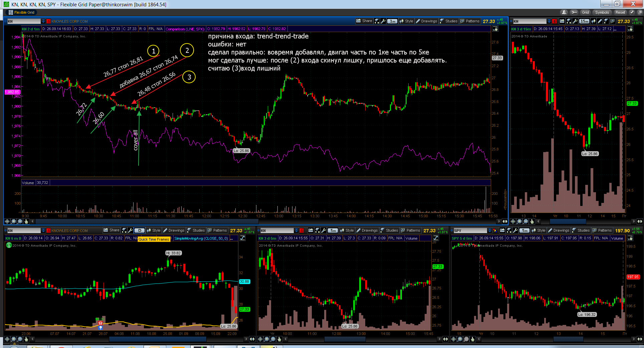Toggle log scale icon on KN daily chart
The width and height of the screenshot is (644, 348).
pyautogui.click(x=243, y=238)
